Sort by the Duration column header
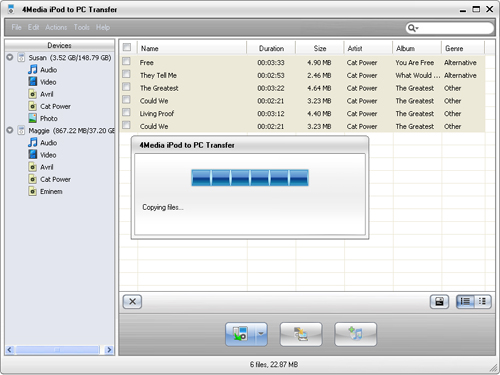Image resolution: width=500 pixels, height=375 pixels. click(271, 48)
